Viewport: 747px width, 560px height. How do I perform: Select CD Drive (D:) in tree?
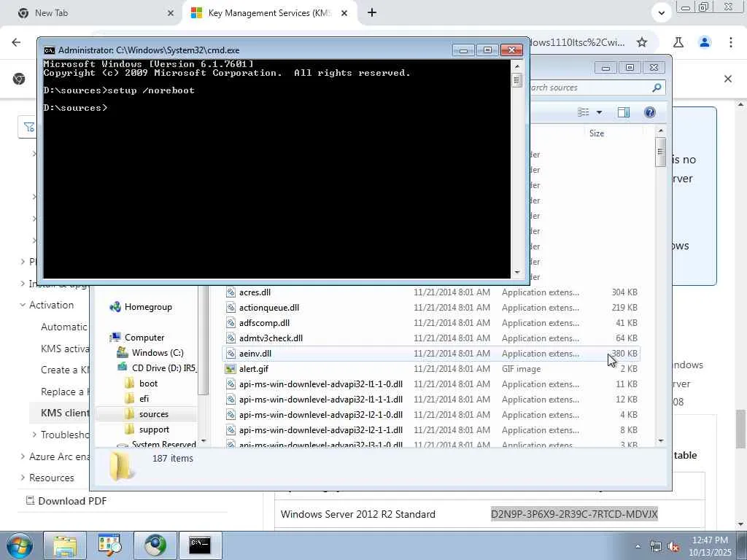163,368
